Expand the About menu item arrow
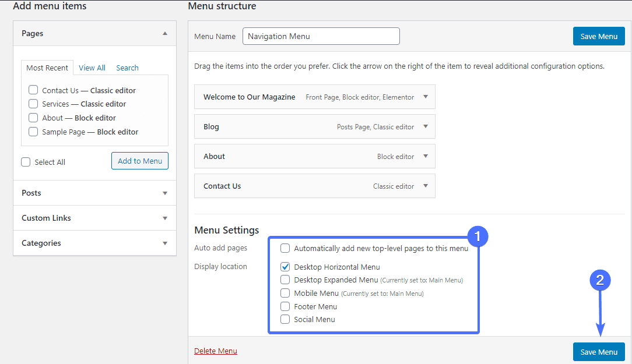Image resolution: width=632 pixels, height=364 pixels. pyautogui.click(x=426, y=156)
